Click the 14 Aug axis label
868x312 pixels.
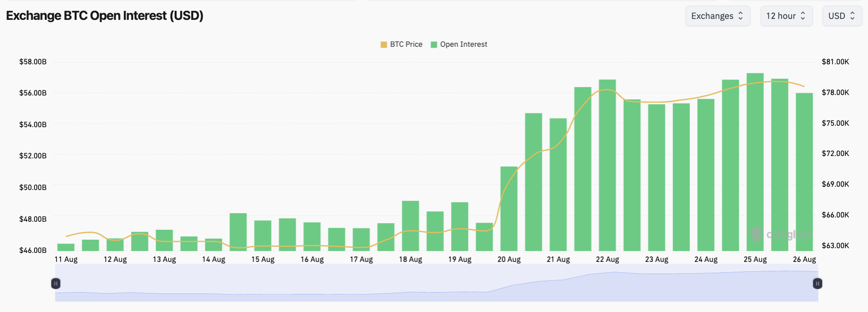point(213,259)
